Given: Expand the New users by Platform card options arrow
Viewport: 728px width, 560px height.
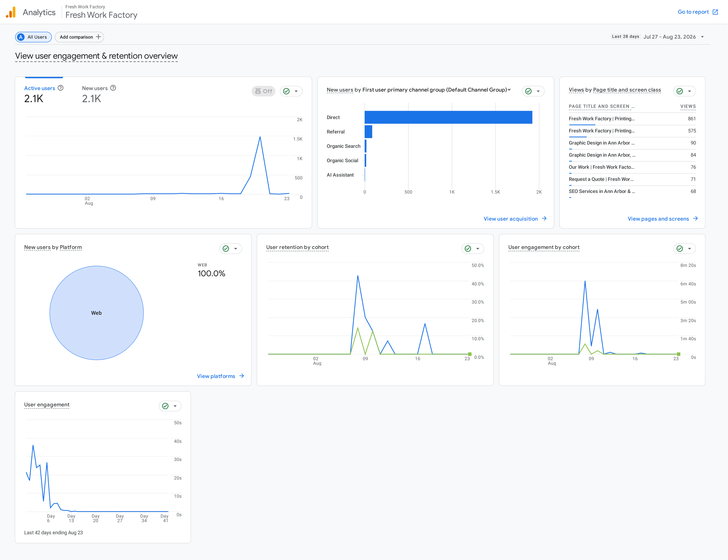Looking at the screenshot, I should coord(236,249).
